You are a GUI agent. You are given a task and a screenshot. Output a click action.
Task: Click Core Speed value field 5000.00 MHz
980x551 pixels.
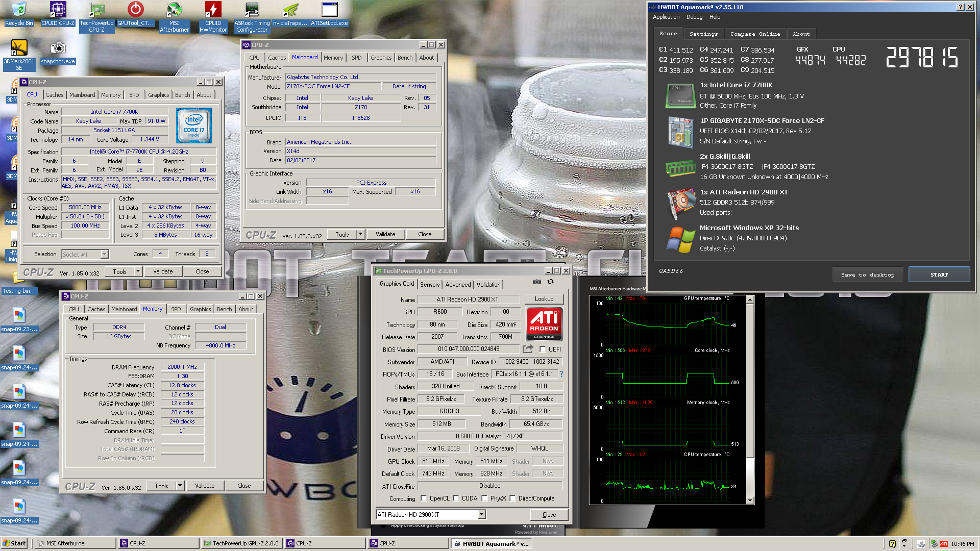[85, 207]
